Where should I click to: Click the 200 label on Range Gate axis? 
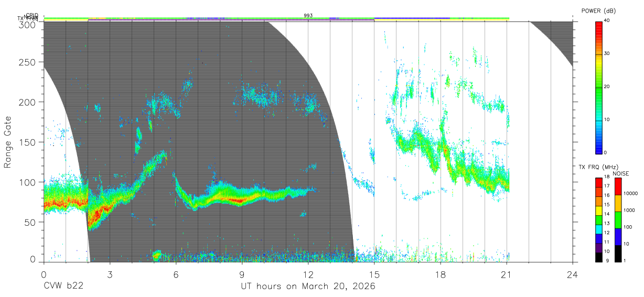click(28, 102)
